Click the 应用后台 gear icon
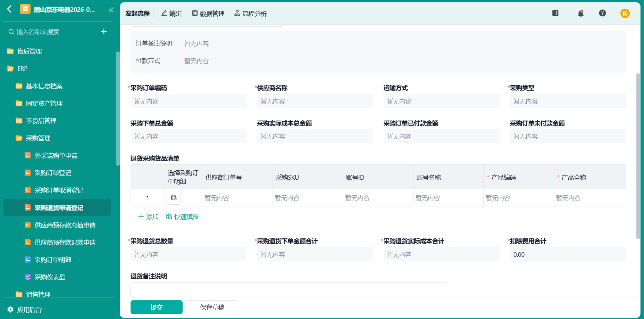644x319 pixels. click(x=10, y=309)
